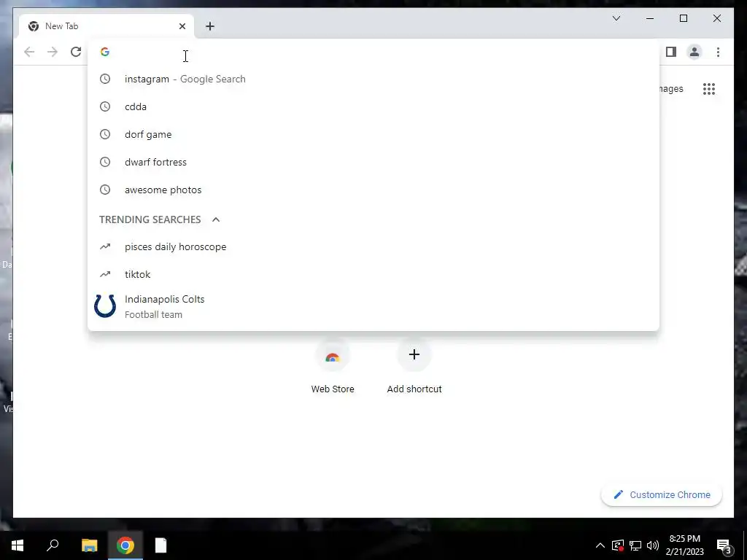The width and height of the screenshot is (747, 560).
Task: Collapse the Trending Searches section
Action: coord(216,219)
